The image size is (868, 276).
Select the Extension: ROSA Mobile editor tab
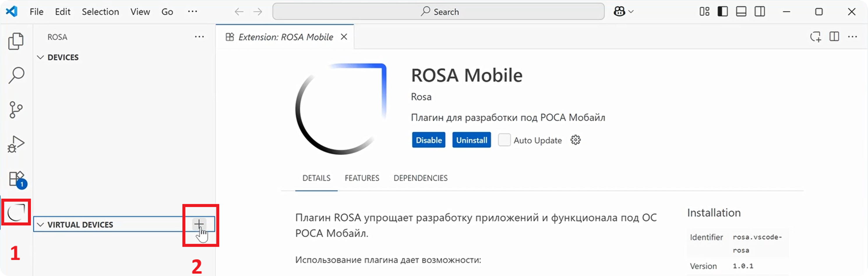pos(285,37)
